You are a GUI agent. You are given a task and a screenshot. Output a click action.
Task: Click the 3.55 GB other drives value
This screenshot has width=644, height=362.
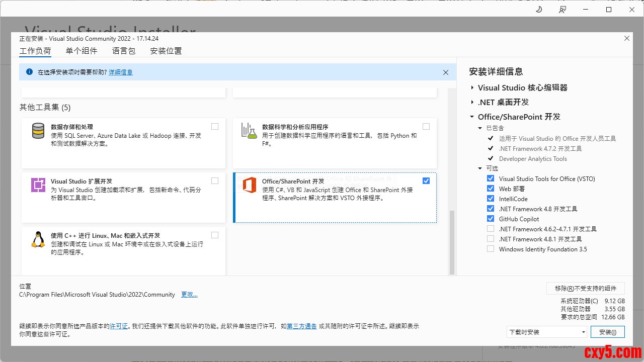point(614,309)
